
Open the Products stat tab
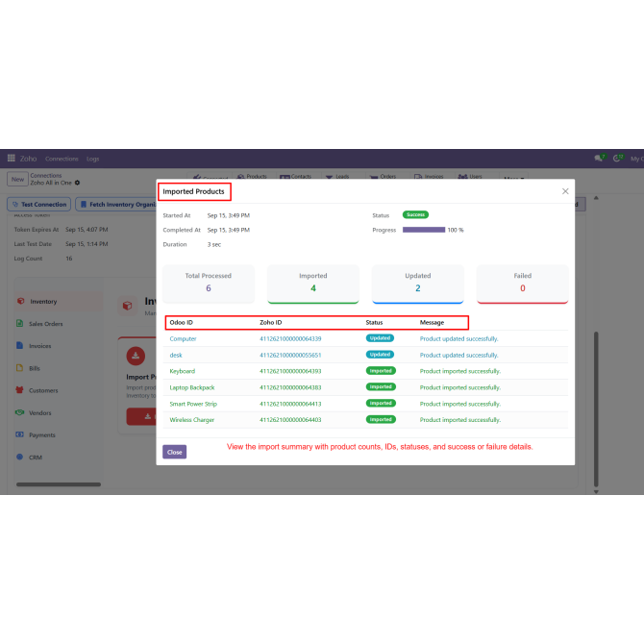point(252,176)
